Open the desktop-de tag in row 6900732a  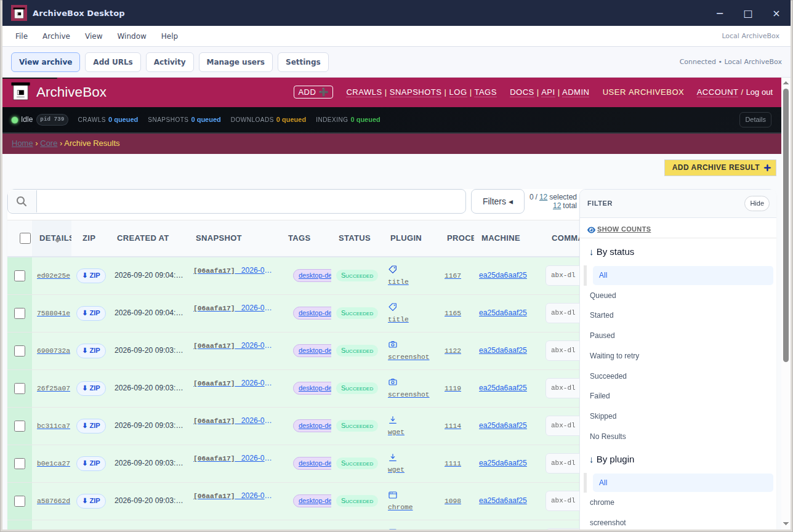point(313,350)
